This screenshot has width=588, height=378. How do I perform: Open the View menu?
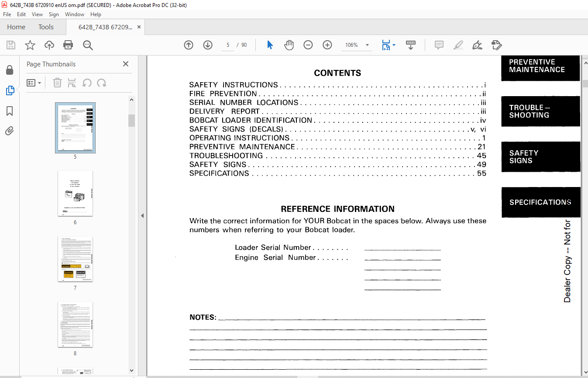[38, 14]
